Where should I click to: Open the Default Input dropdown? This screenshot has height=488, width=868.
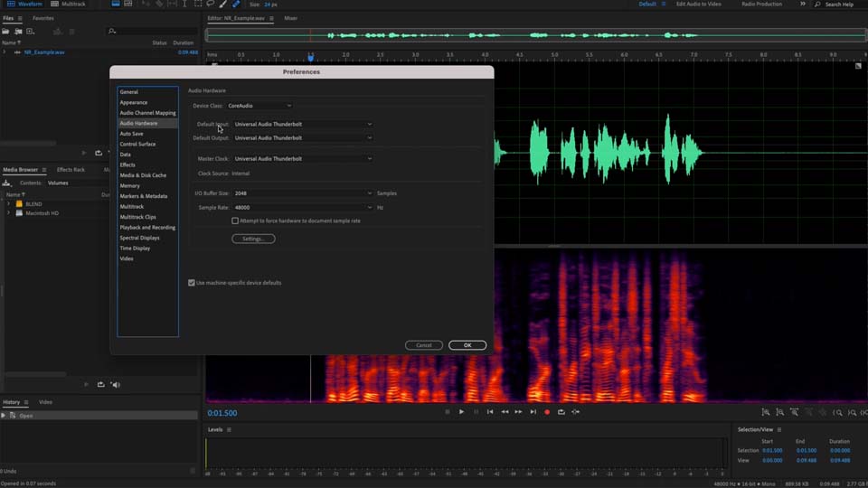pyautogui.click(x=303, y=125)
